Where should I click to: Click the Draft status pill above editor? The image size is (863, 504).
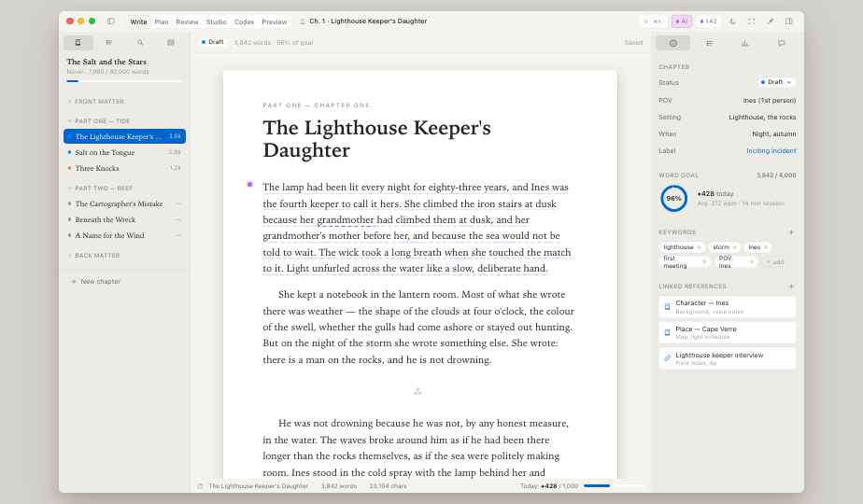(x=212, y=42)
